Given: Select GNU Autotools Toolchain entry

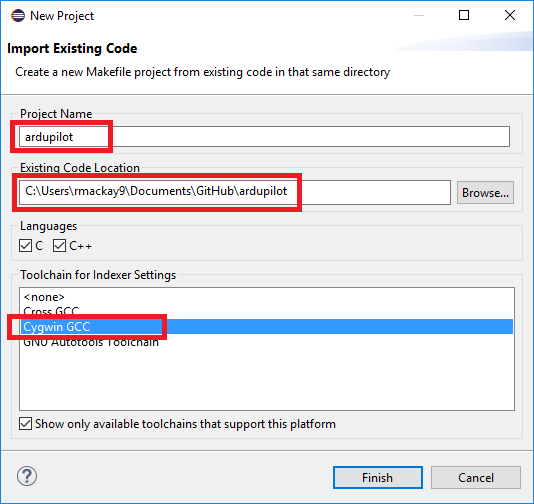Looking at the screenshot, I should click(x=91, y=342).
